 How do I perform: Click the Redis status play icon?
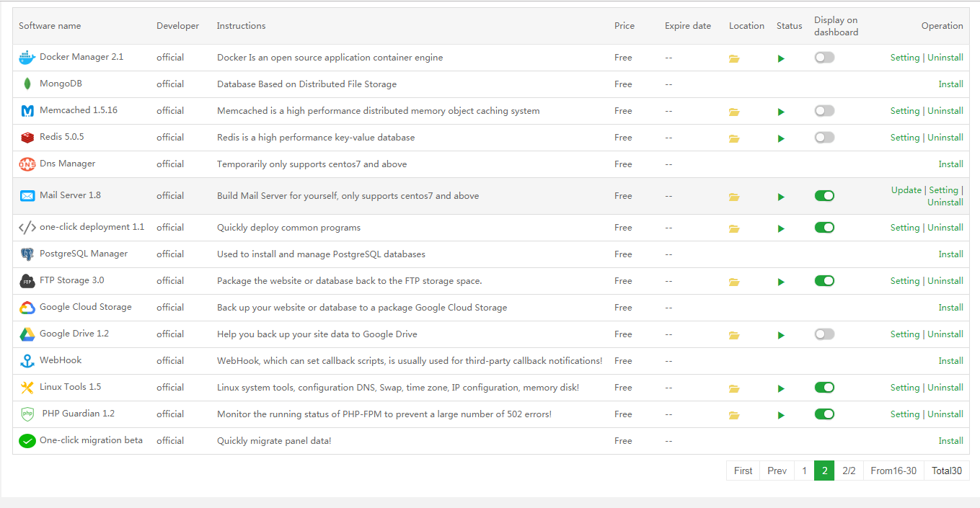click(781, 138)
